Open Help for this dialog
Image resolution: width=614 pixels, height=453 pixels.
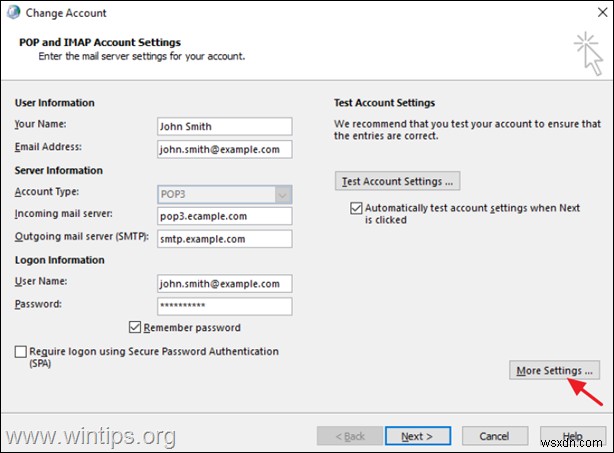coord(571,436)
